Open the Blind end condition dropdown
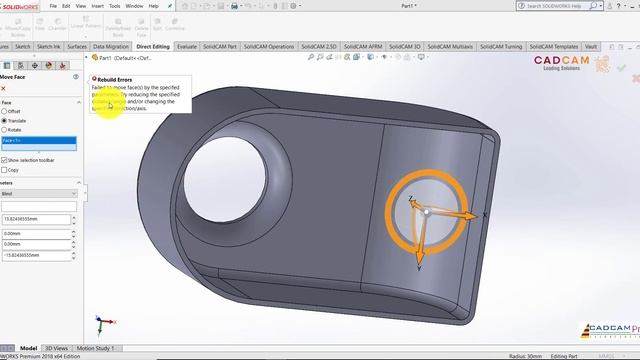Screen dimensions: 640x360 pyautogui.click(x=38, y=193)
